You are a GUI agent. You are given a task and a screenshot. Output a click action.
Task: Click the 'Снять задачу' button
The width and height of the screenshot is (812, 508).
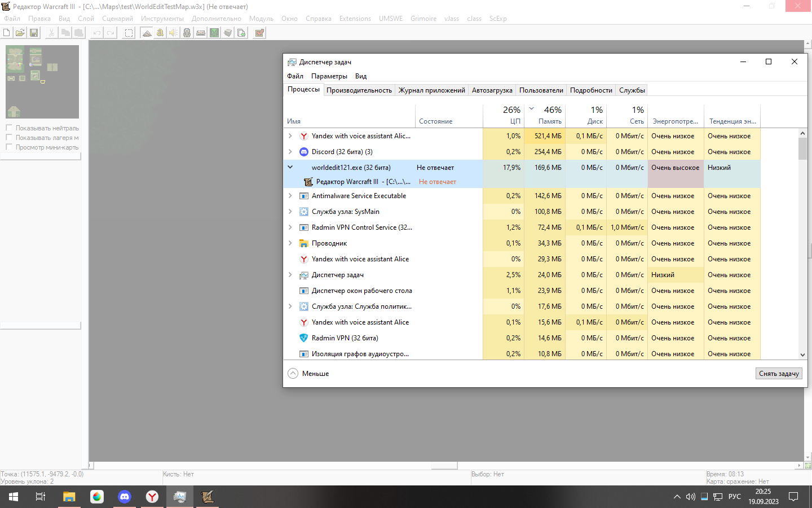[778, 374]
